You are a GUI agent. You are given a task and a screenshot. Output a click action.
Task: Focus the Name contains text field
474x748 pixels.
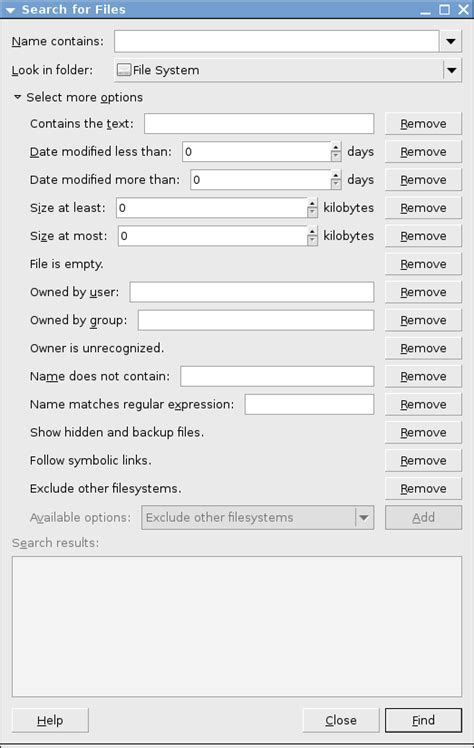(276, 42)
